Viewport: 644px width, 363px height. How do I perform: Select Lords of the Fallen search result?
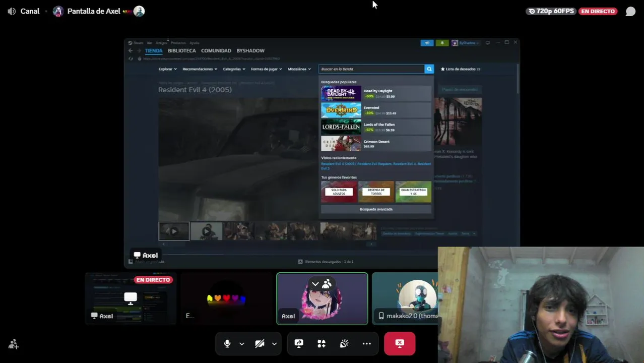tap(376, 127)
